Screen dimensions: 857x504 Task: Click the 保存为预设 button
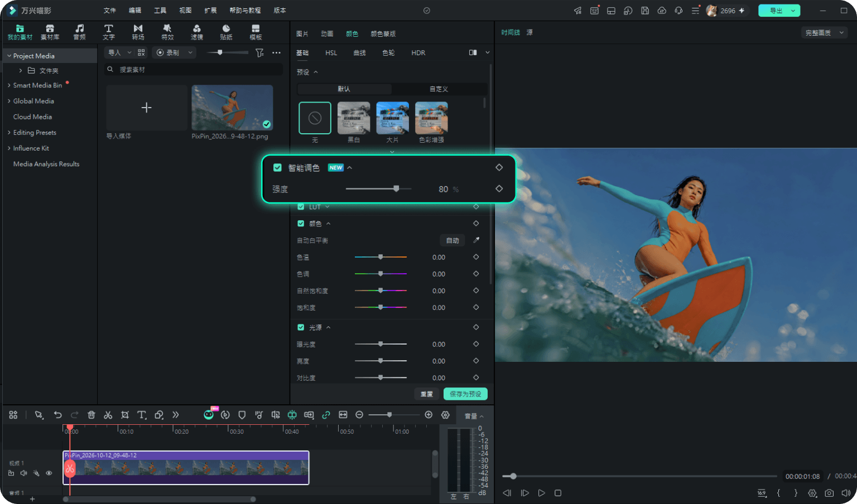point(465,394)
